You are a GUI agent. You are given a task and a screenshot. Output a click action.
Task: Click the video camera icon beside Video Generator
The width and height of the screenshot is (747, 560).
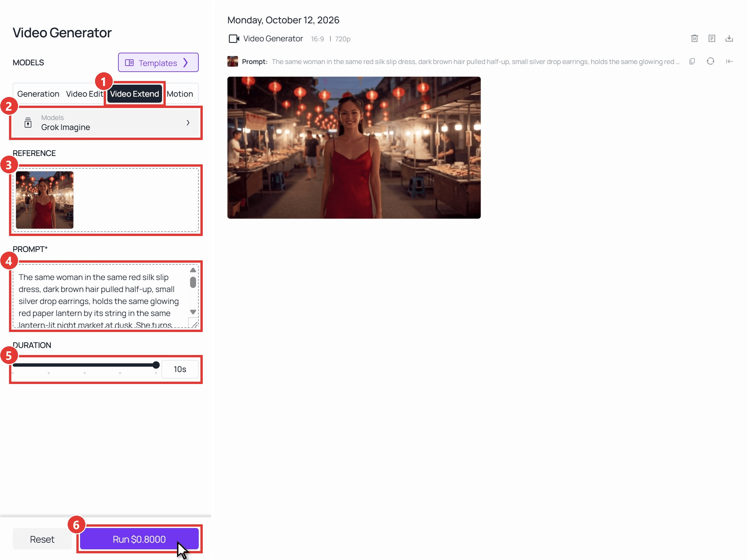click(234, 39)
